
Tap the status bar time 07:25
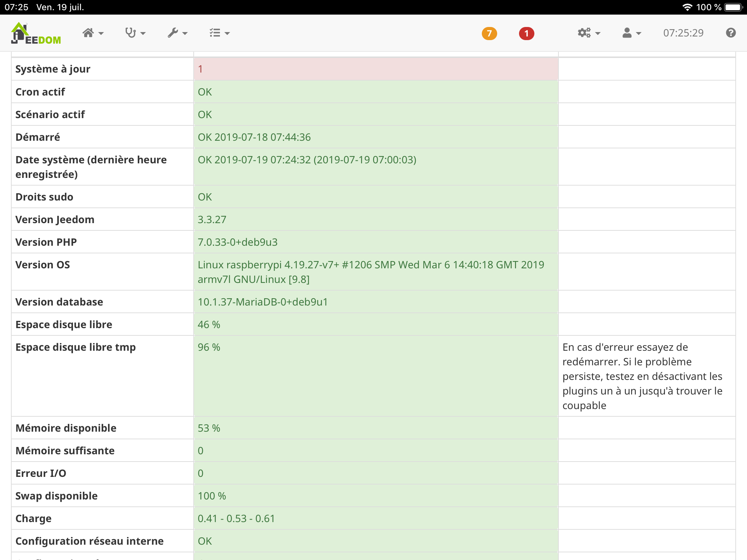(x=16, y=7)
